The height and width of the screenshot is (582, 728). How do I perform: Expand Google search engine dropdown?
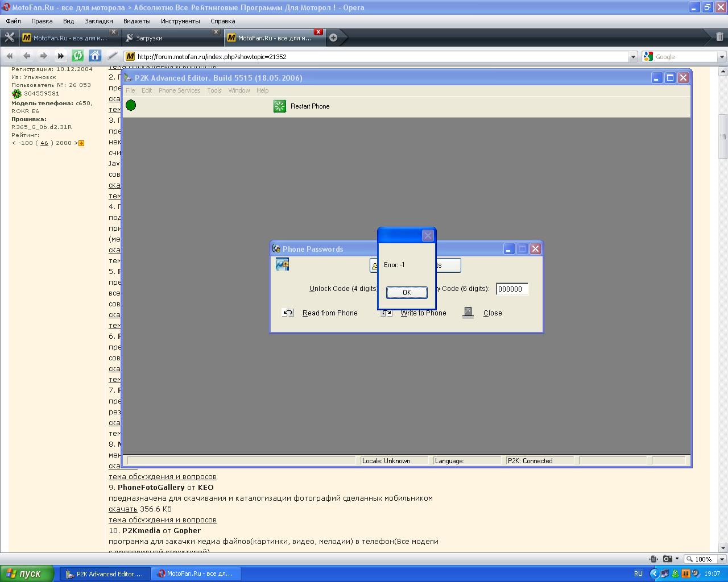click(x=722, y=57)
